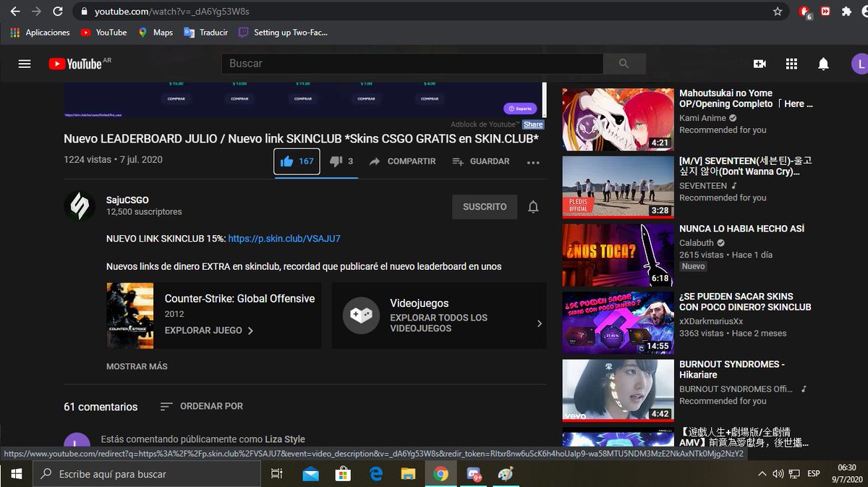868x487 pixels.
Task: Expand description with MOSTRAR MÁS
Action: [137, 366]
